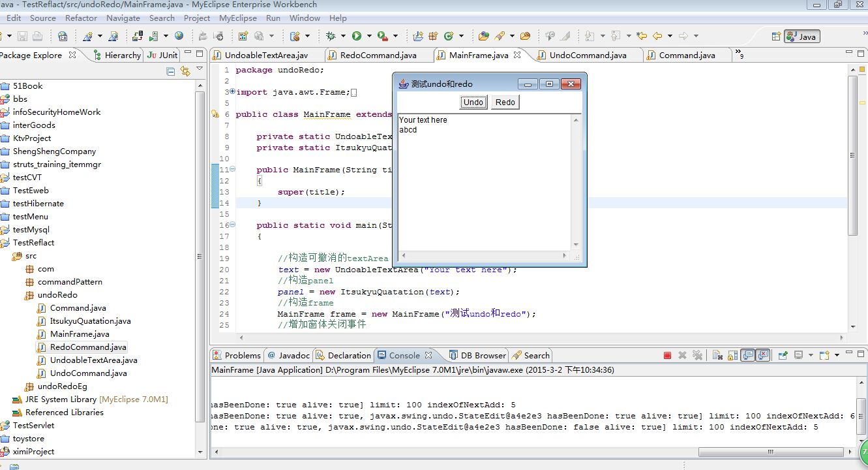This screenshot has width=868, height=470.
Task: Toggle Show Console on standard output change
Action: coord(748,355)
